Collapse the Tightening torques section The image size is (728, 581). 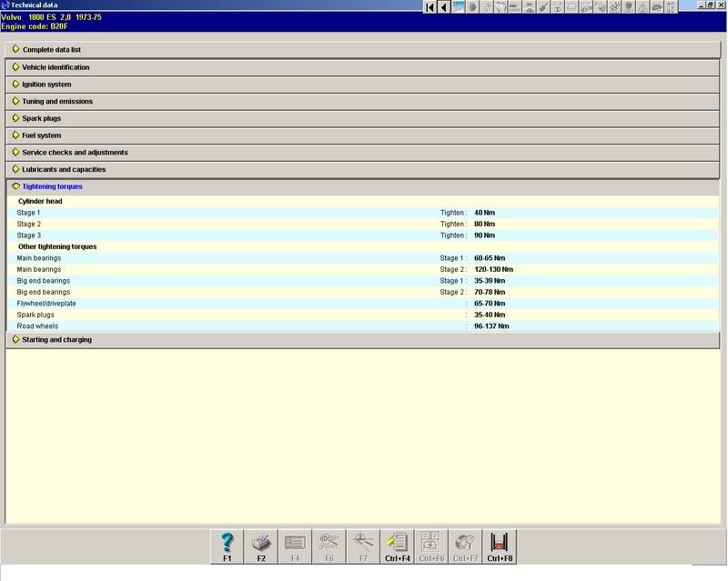click(x=52, y=186)
